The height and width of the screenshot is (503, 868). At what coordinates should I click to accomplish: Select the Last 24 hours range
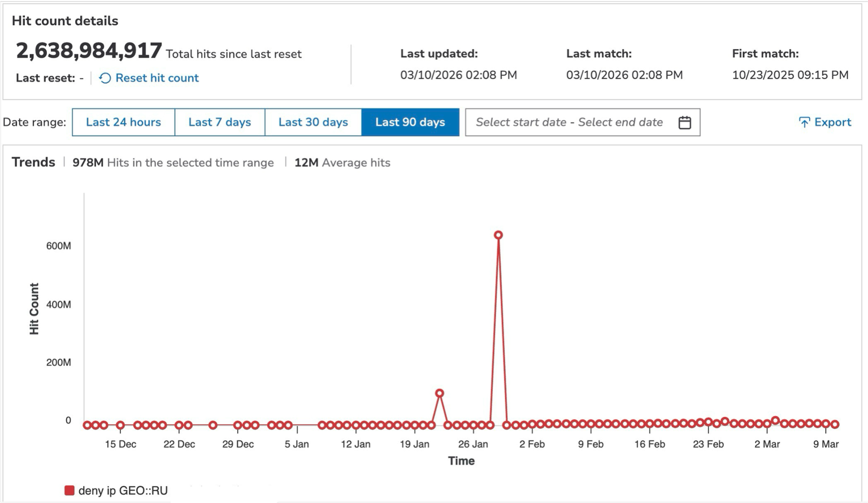[x=123, y=122]
